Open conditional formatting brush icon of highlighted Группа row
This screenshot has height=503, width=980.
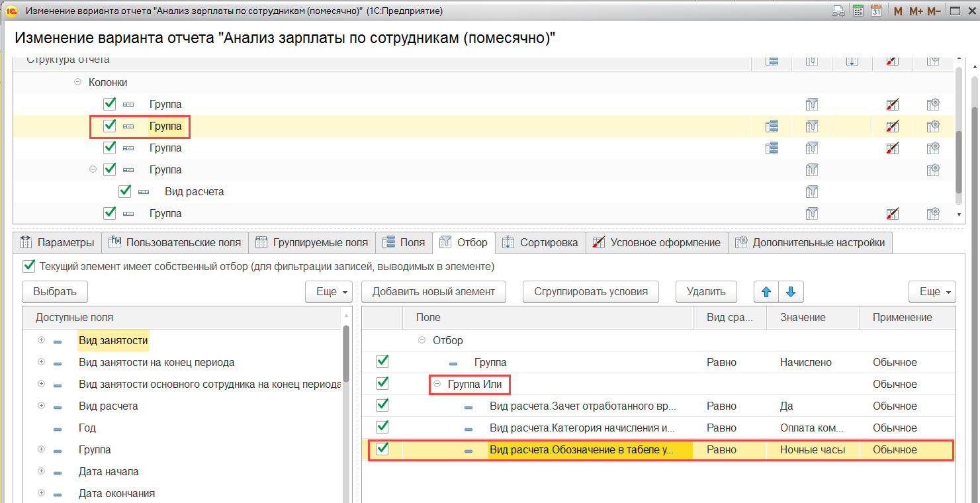point(893,126)
